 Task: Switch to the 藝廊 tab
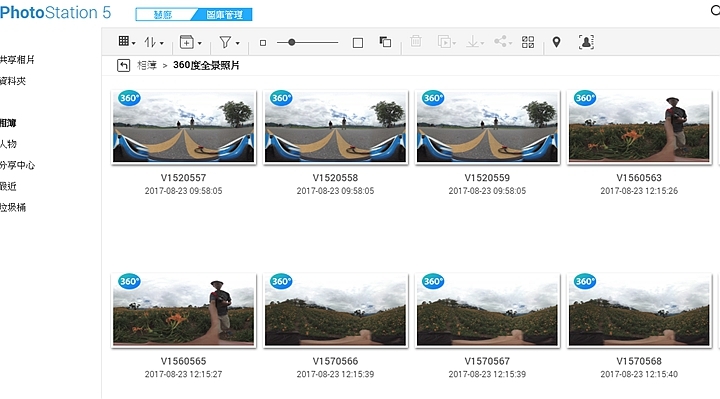coord(163,15)
